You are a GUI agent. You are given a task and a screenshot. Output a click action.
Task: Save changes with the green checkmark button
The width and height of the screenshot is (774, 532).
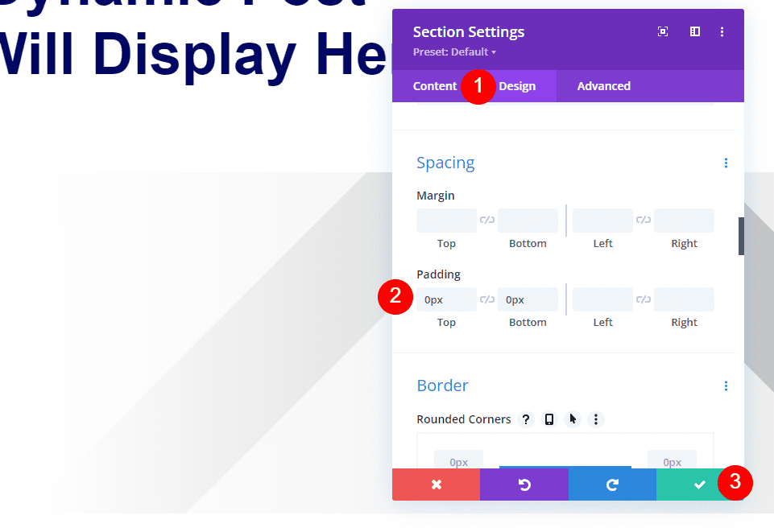tap(701, 484)
